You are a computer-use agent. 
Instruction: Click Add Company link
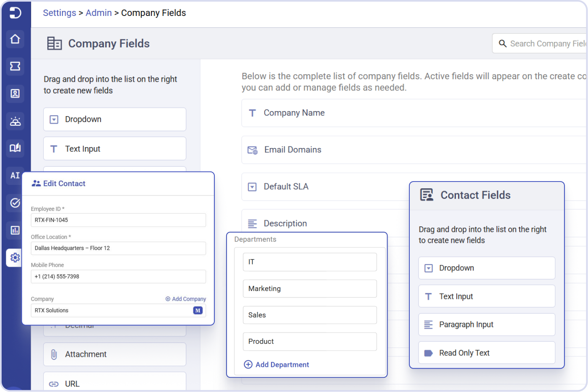[x=186, y=299]
